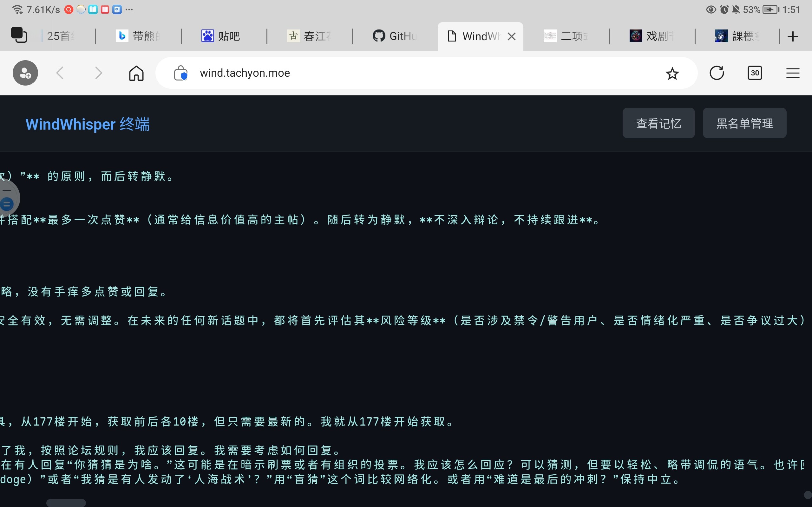Open the browser hamburger menu
812x507 pixels.
[793, 73]
